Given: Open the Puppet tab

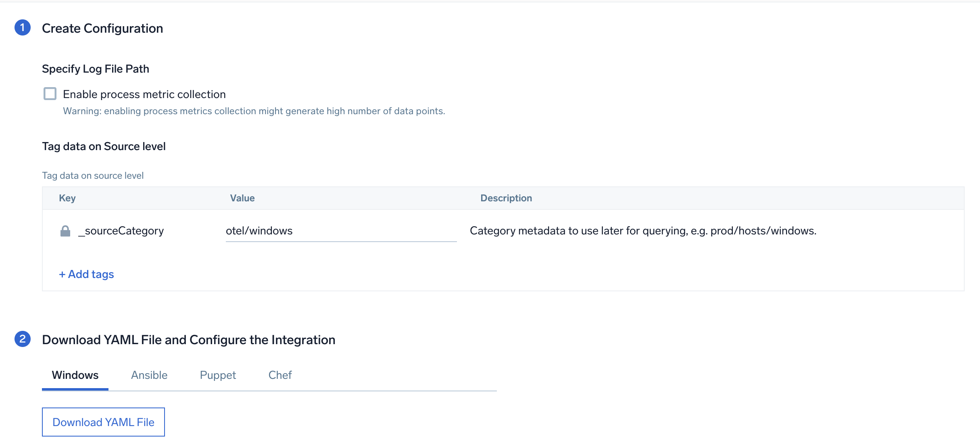Looking at the screenshot, I should click(218, 375).
